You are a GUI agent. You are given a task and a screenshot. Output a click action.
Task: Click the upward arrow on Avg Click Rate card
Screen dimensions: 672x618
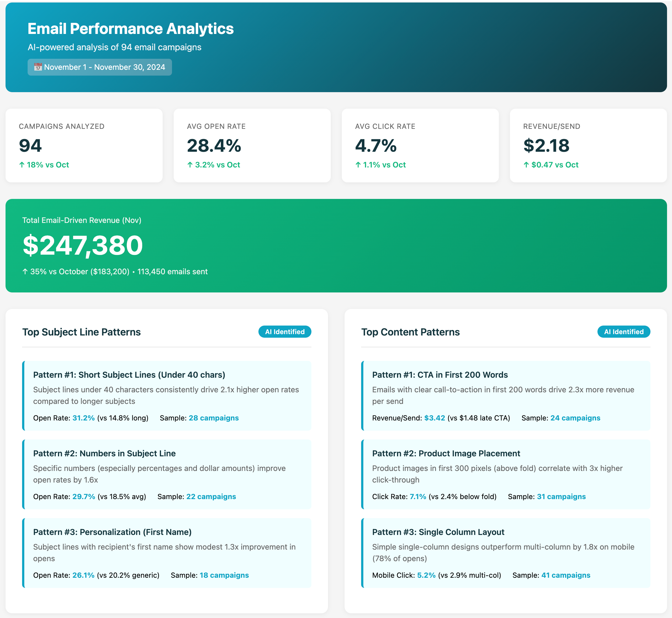(x=358, y=164)
